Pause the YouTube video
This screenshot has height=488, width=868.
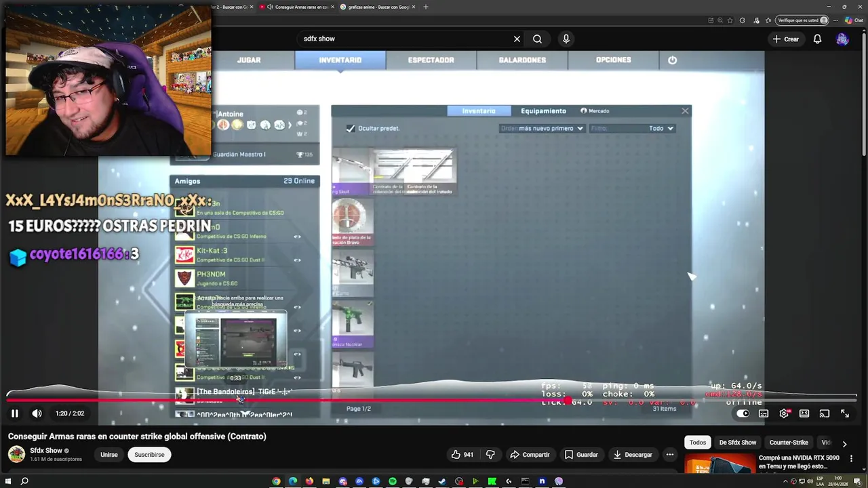click(x=14, y=413)
